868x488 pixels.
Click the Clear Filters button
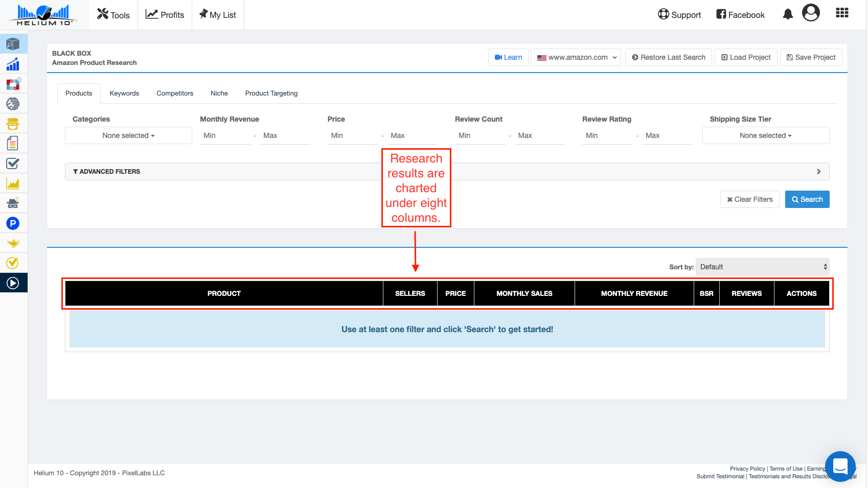tap(749, 199)
